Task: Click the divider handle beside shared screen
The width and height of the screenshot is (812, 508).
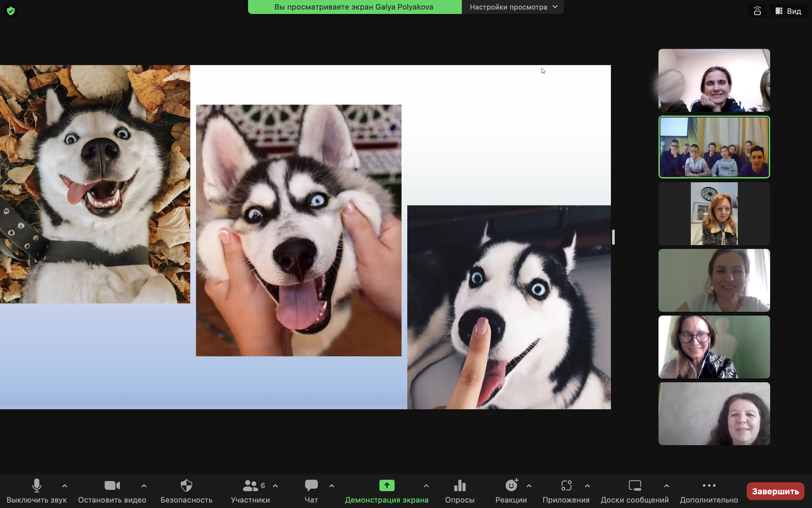Action: tap(613, 237)
